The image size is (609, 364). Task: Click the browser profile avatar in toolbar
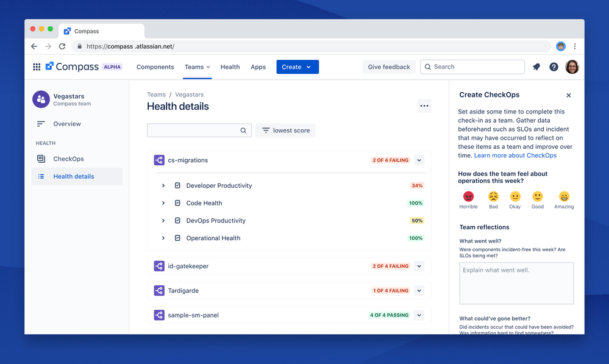tap(560, 46)
